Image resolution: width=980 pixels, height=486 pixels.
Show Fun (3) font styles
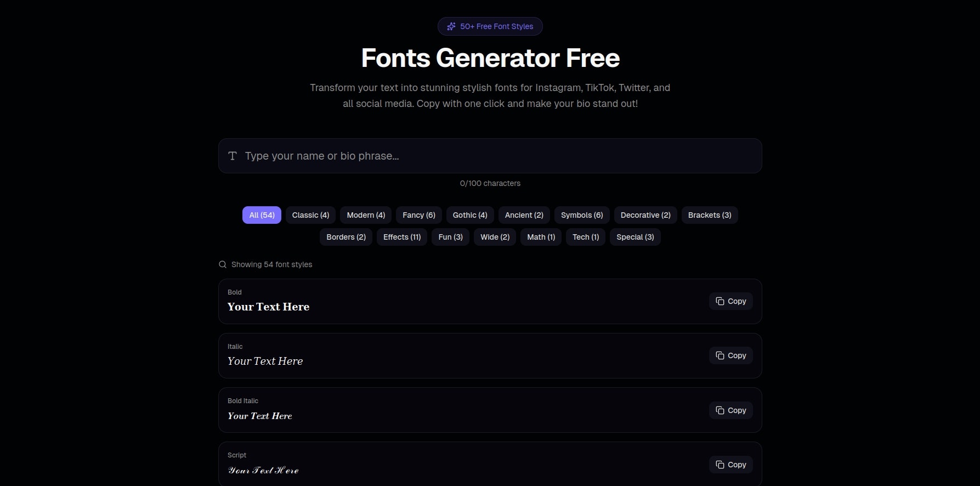[x=450, y=237]
